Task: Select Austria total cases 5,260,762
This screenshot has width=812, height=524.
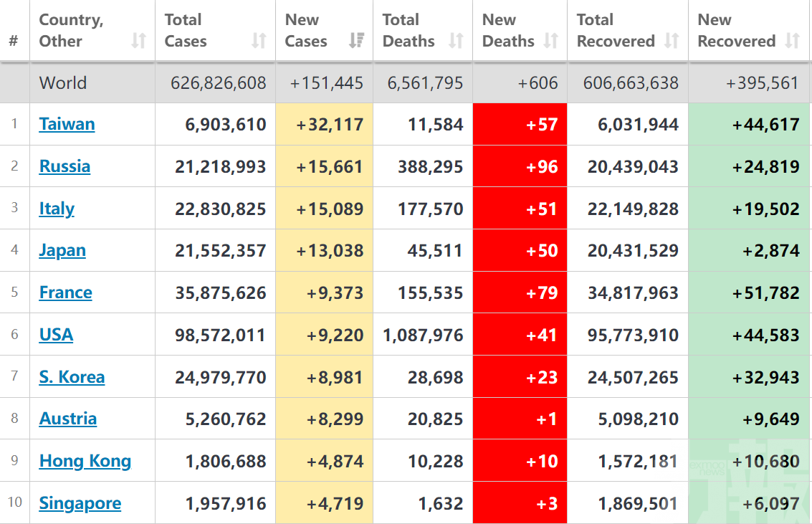Action: (x=226, y=419)
